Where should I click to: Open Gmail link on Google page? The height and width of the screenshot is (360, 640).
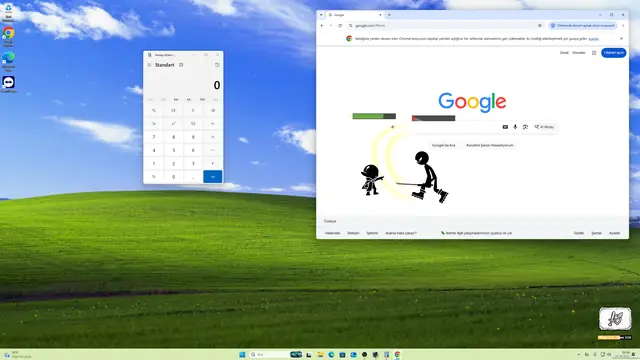[564, 53]
